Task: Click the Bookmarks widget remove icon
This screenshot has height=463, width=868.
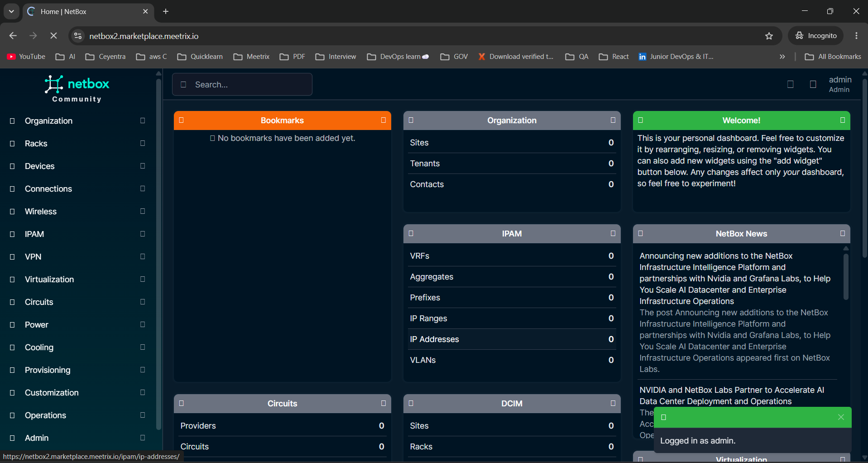Action: (x=384, y=120)
